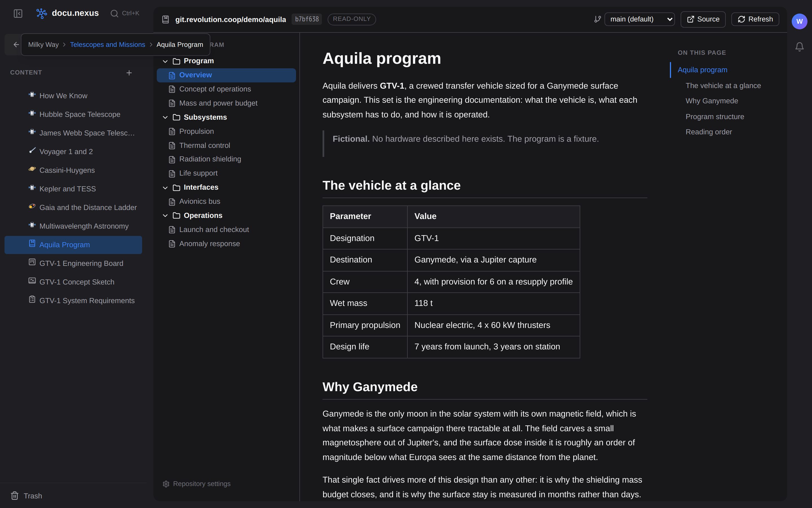Open Life support page

pyautogui.click(x=226, y=173)
